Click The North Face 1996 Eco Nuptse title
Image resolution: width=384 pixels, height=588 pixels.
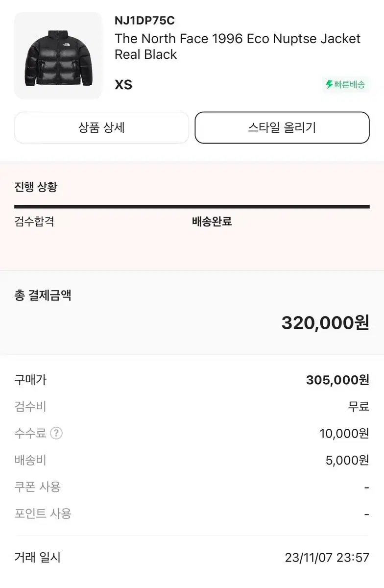(238, 47)
